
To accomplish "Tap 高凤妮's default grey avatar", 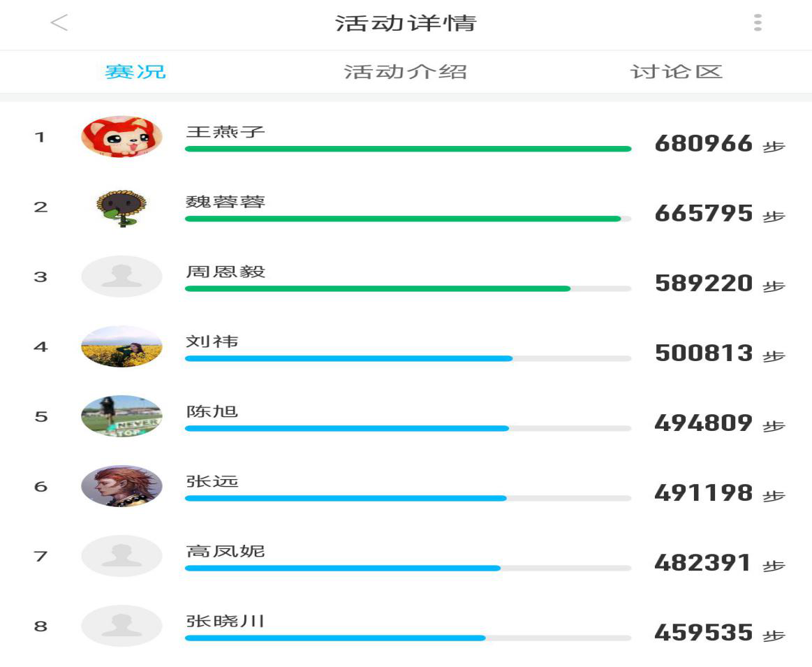I will click(x=121, y=556).
